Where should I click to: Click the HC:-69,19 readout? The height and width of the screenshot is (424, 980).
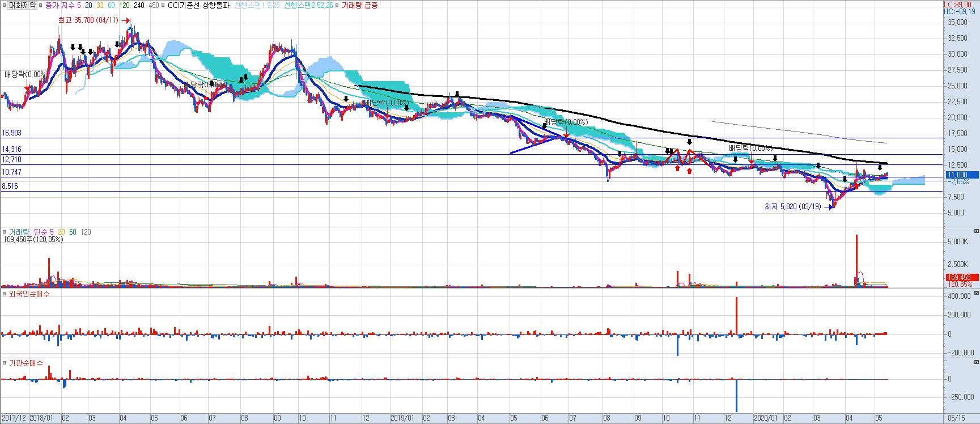(x=961, y=11)
